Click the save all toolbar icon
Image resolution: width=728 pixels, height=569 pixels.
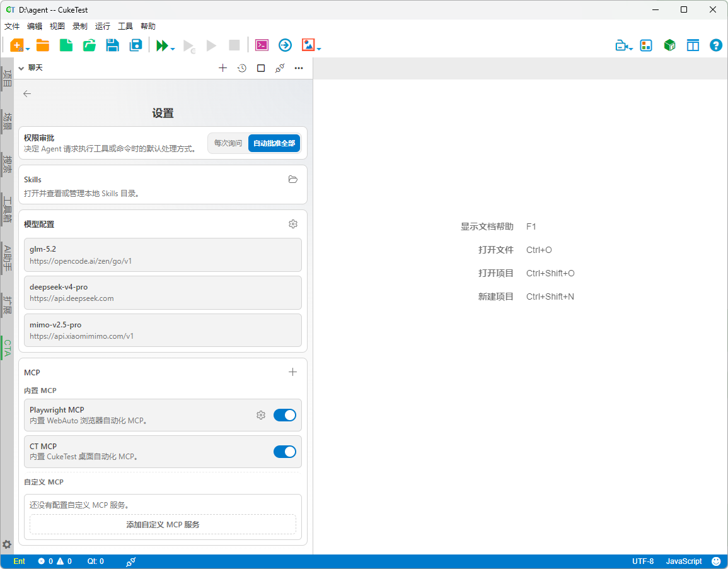tap(136, 45)
